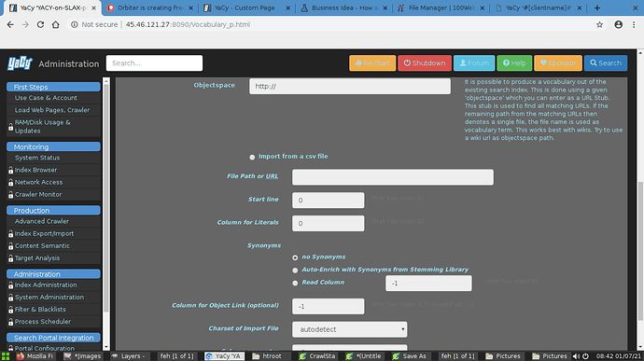Click the Column for Object Link field
The width and height of the screenshot is (644, 361).
329,306
